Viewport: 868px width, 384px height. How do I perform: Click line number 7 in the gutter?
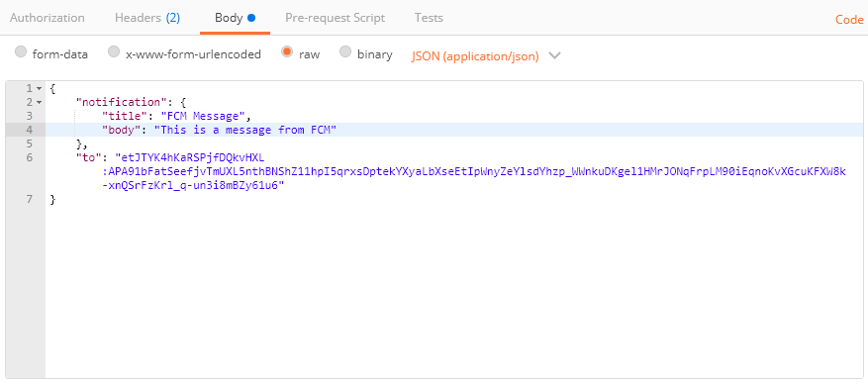point(29,199)
